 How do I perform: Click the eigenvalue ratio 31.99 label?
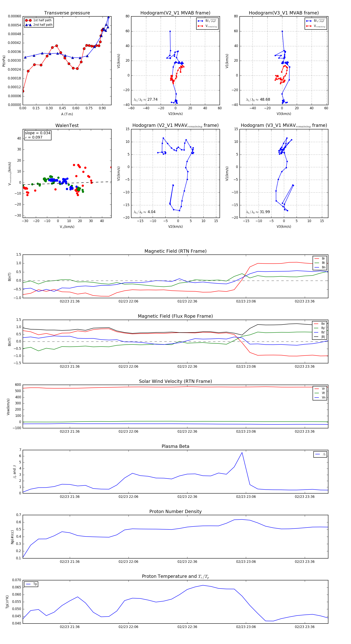[258, 212]
